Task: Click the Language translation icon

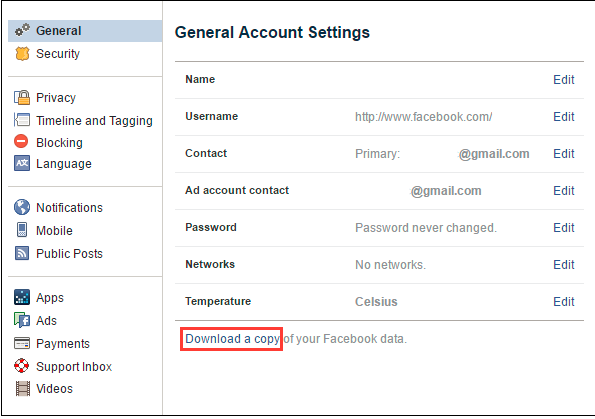Action: [22, 163]
